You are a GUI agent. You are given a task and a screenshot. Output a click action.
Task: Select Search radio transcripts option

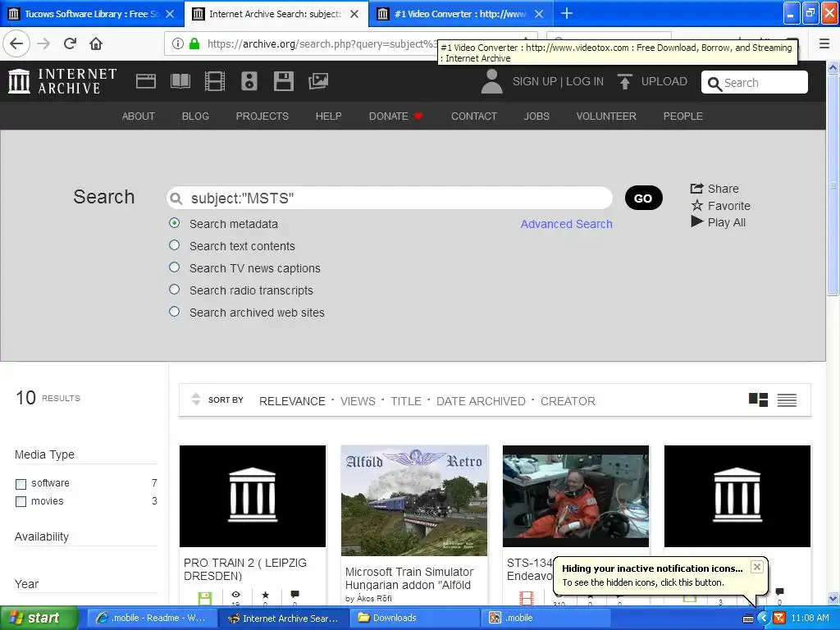click(174, 290)
